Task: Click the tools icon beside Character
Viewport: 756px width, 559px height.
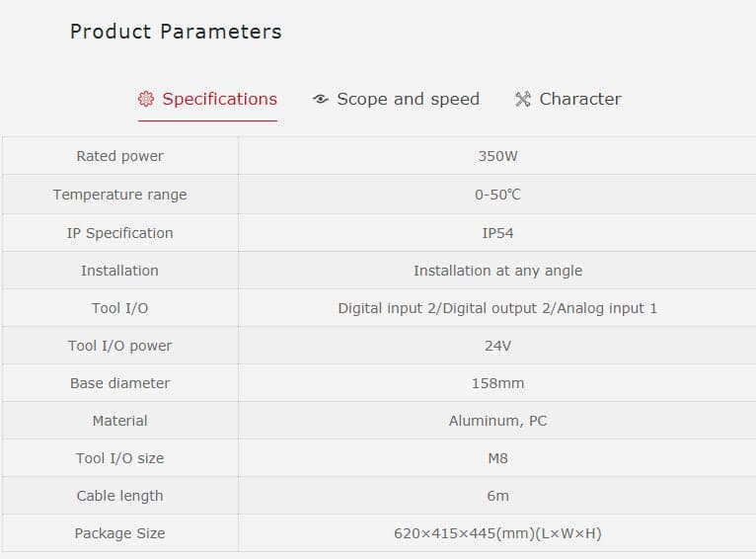Action: pyautogui.click(x=523, y=99)
